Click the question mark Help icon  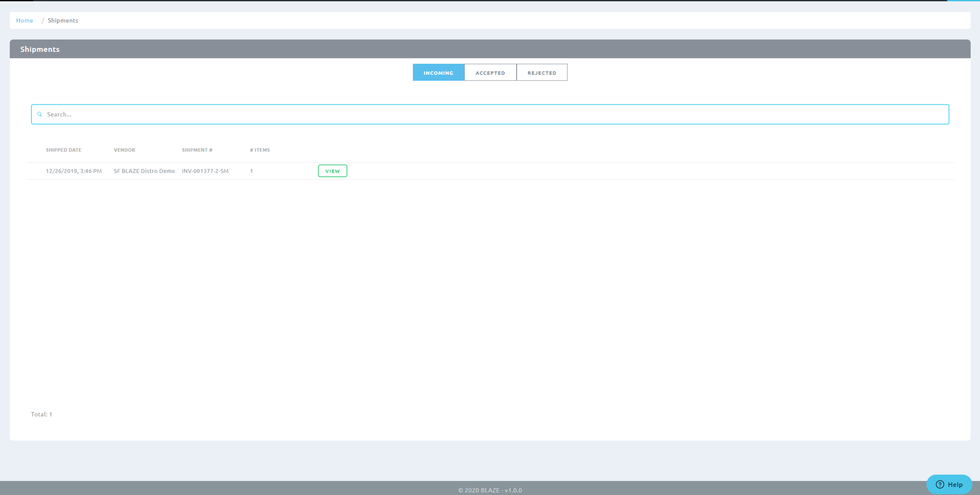[940, 485]
